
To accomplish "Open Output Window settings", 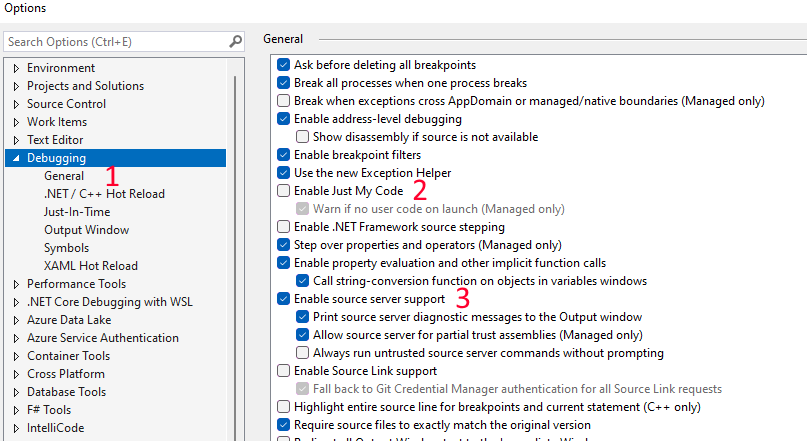I will click(x=86, y=230).
